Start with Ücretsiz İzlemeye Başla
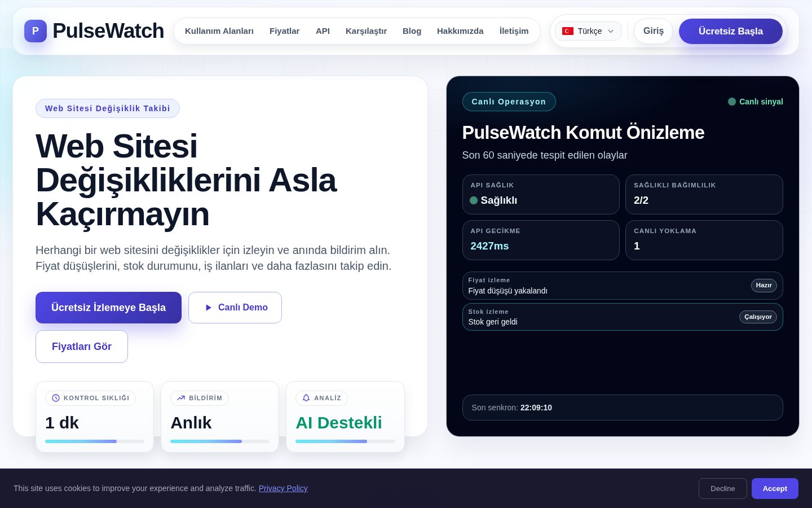Image resolution: width=812 pixels, height=508 pixels. pyautogui.click(x=108, y=308)
